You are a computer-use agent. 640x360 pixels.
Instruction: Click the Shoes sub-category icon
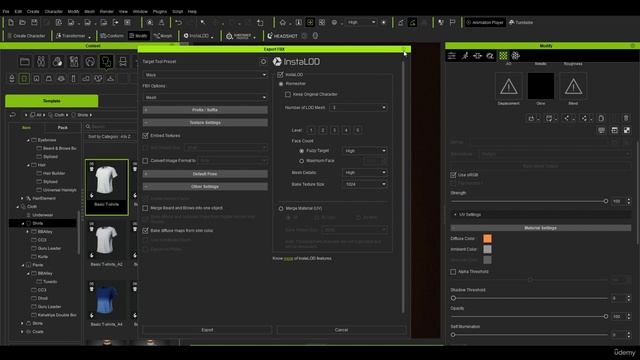86,78
